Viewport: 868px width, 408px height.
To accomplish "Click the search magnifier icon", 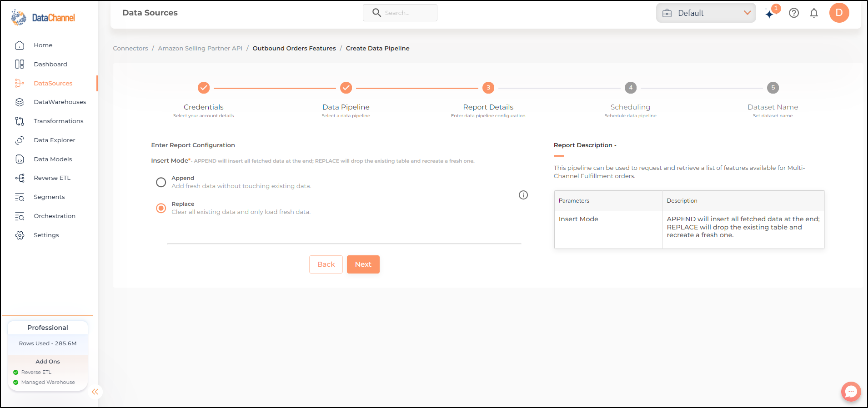I will point(376,13).
